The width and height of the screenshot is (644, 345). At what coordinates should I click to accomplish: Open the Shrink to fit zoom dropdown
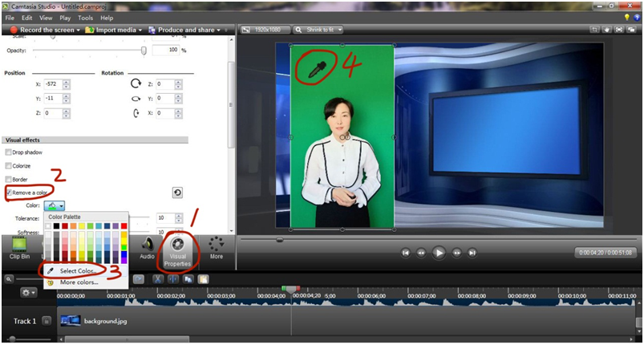[x=318, y=30]
